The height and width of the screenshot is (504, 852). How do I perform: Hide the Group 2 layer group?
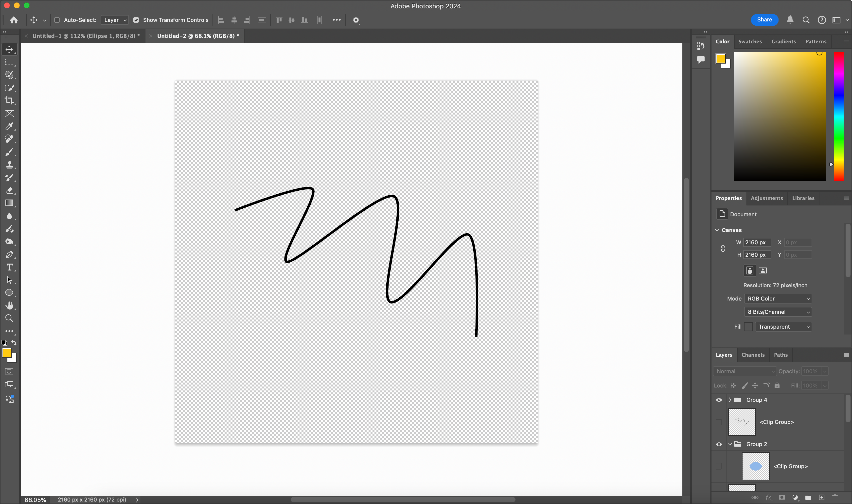click(719, 444)
